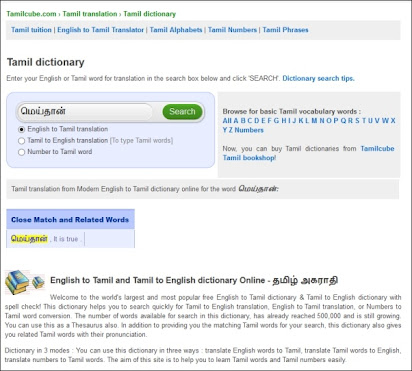
Task: Click the dictionary search text box
Action: (85, 111)
